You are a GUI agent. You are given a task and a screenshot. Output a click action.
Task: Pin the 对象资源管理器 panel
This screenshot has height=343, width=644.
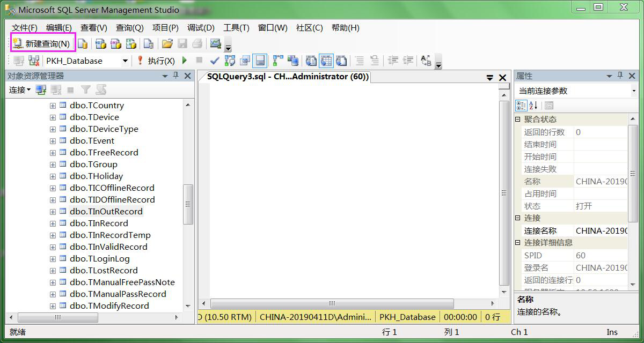click(x=176, y=76)
